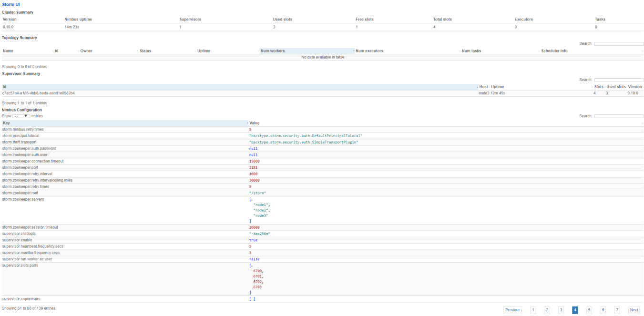Focus the Supervisor Summary search field
This screenshot has width=644, height=316.
pos(619,80)
